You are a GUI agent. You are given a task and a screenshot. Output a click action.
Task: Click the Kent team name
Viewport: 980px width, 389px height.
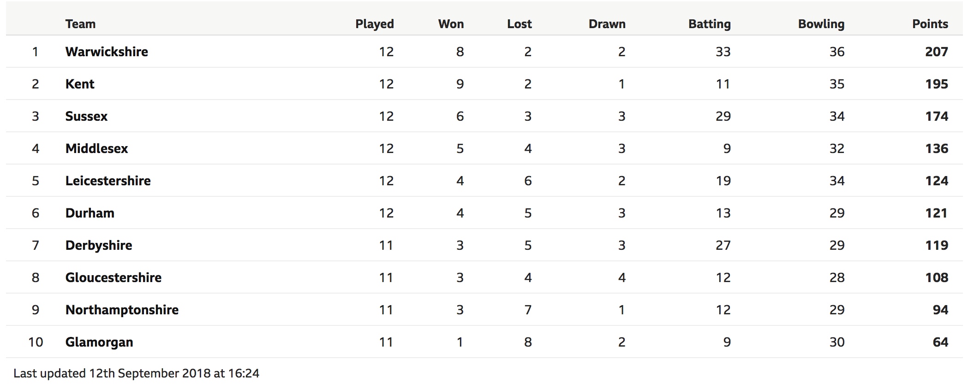click(80, 84)
